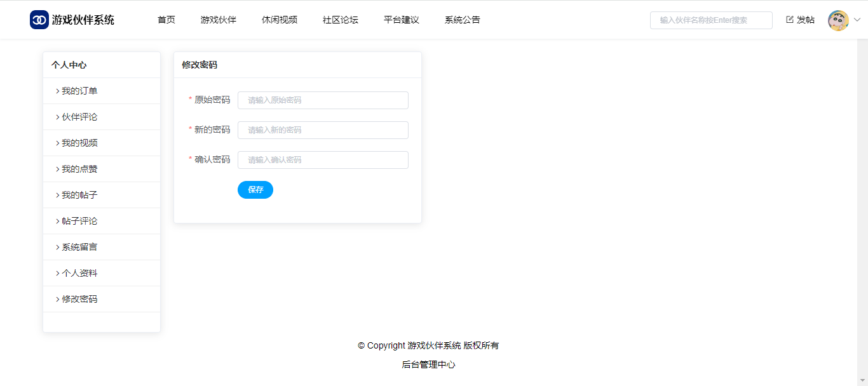Viewport: 868px width, 386px height.
Task: Select 修改密码 sidebar item
Action: (x=102, y=299)
